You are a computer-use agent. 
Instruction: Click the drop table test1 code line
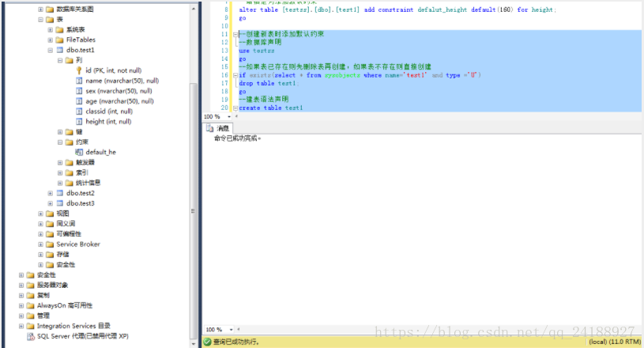pos(269,83)
